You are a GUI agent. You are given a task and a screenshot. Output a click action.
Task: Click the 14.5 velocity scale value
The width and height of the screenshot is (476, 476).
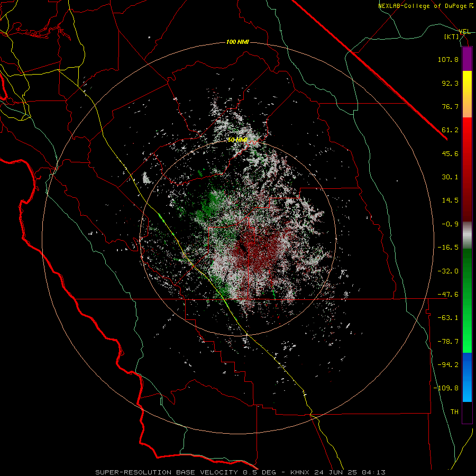tap(450, 200)
